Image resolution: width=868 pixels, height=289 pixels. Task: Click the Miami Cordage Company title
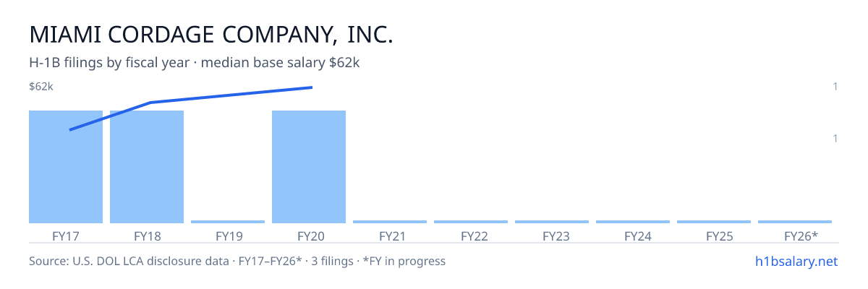point(211,35)
